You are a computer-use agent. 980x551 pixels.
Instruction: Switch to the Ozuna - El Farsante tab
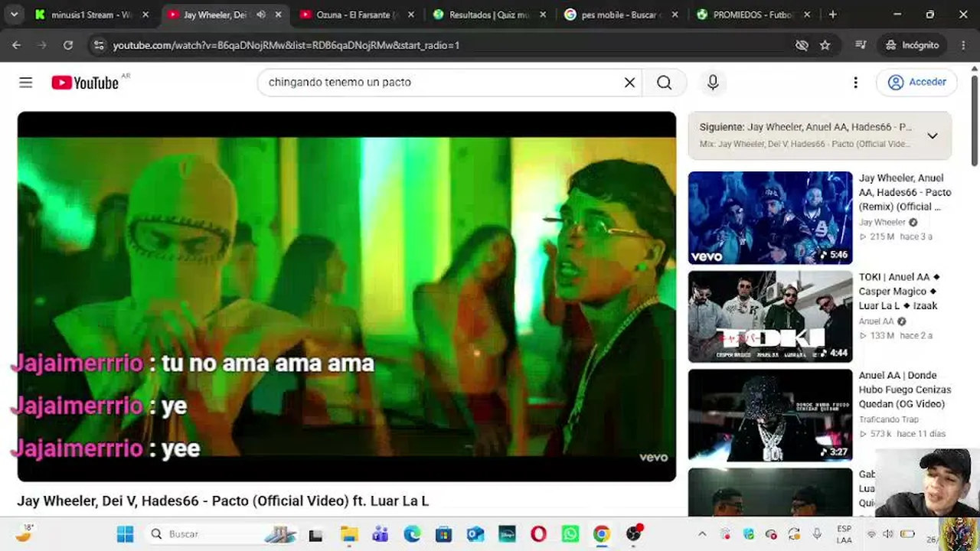pyautogui.click(x=358, y=15)
